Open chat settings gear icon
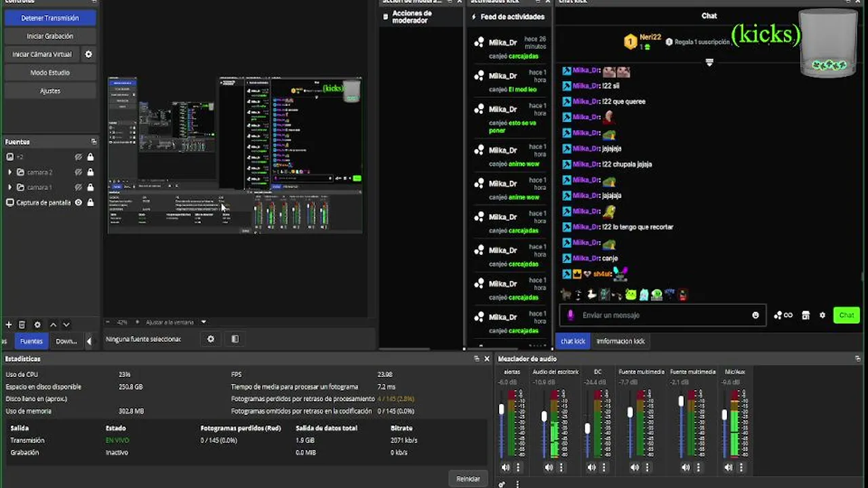This screenshot has height=488, width=868. (x=823, y=315)
